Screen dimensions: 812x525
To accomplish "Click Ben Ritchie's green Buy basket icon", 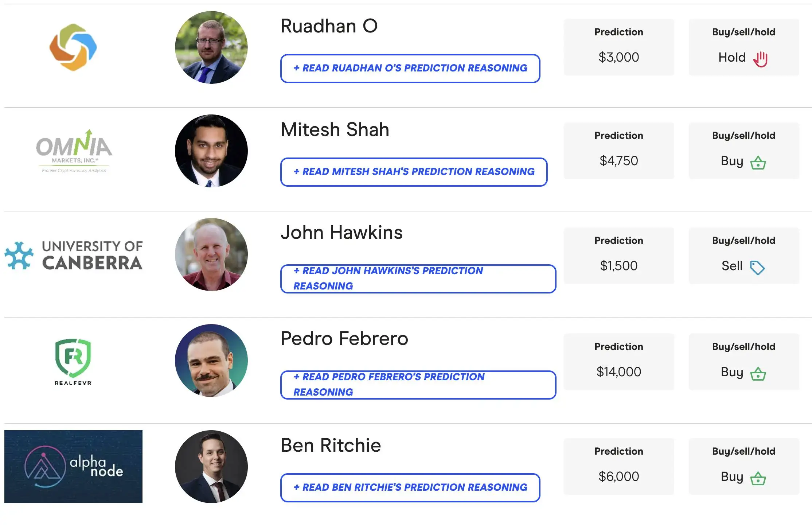I will [758, 478].
